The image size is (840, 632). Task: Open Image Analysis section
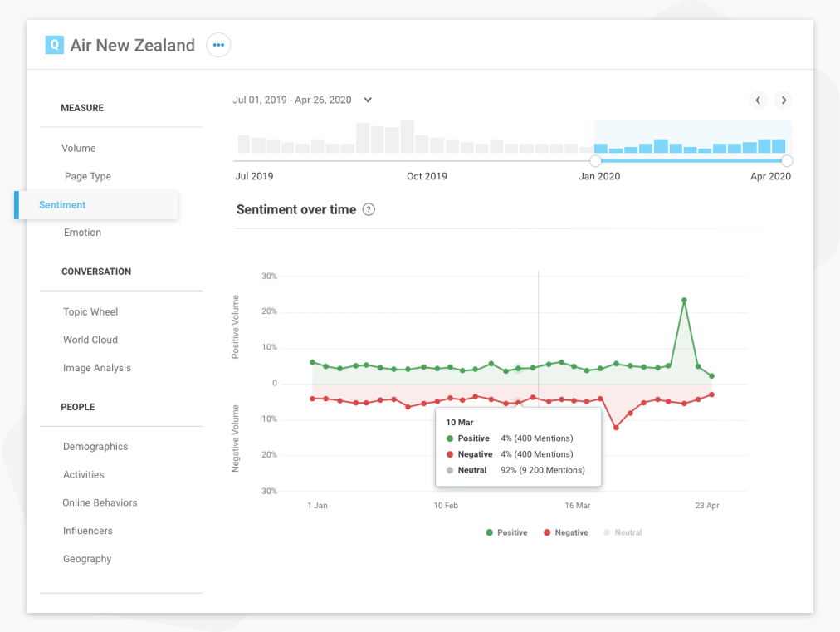click(x=97, y=368)
